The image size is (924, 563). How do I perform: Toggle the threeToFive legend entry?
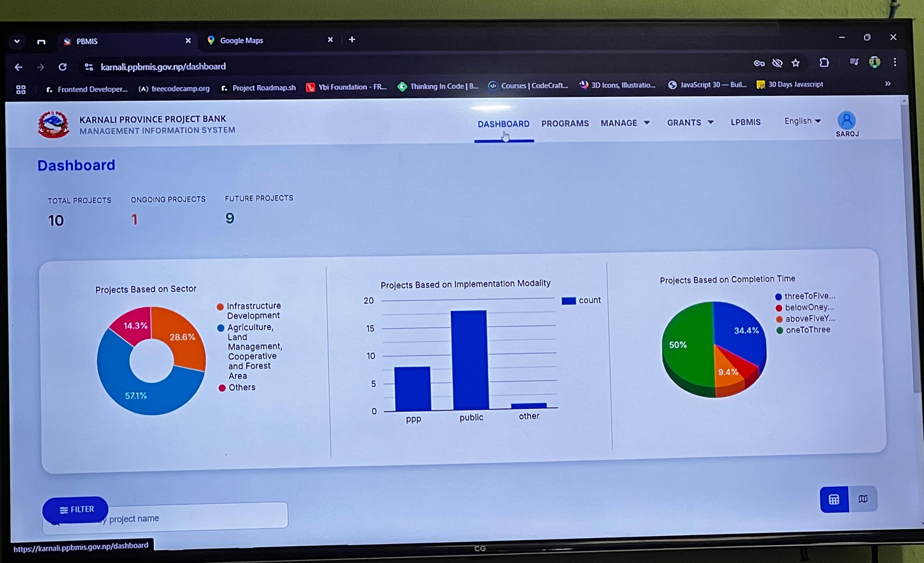click(x=805, y=296)
